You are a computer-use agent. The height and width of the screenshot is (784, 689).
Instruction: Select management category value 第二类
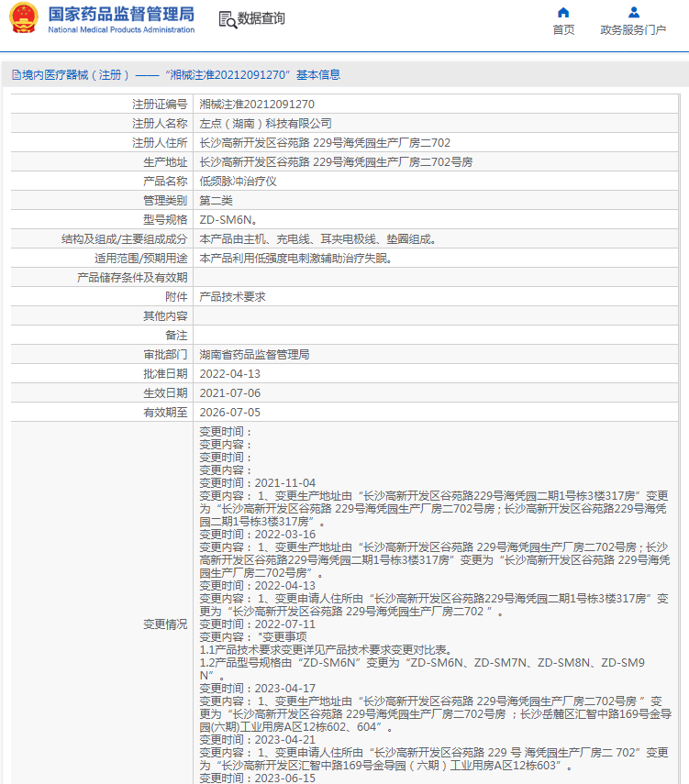(216, 201)
